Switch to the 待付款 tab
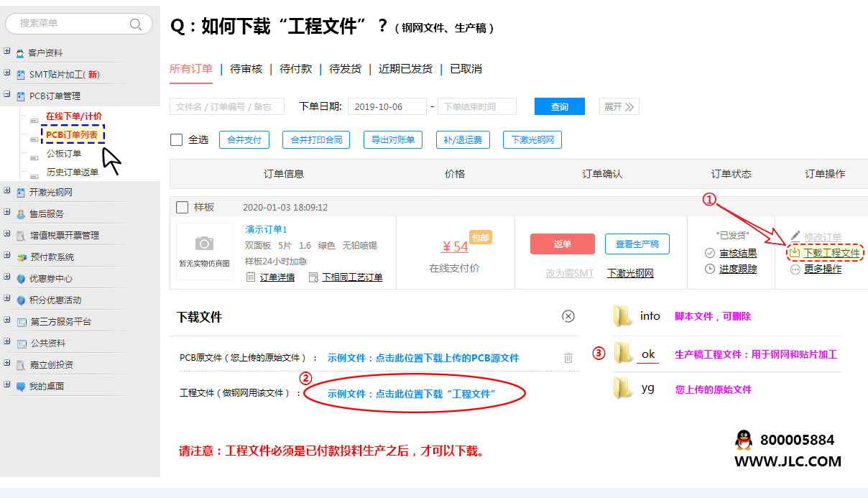 tap(295, 69)
